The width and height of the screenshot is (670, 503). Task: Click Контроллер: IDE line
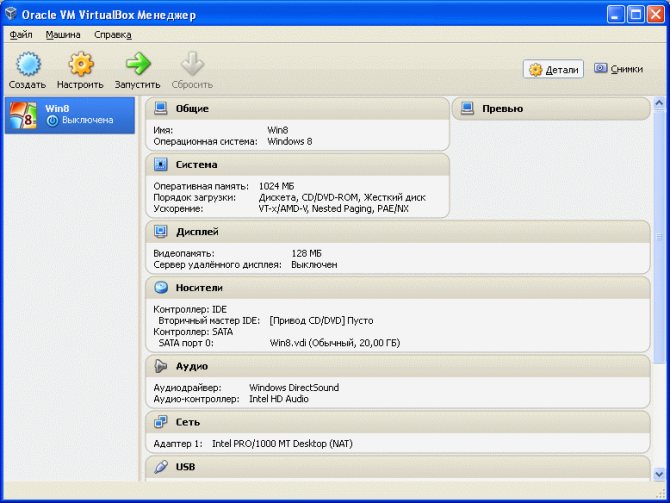[x=190, y=309]
